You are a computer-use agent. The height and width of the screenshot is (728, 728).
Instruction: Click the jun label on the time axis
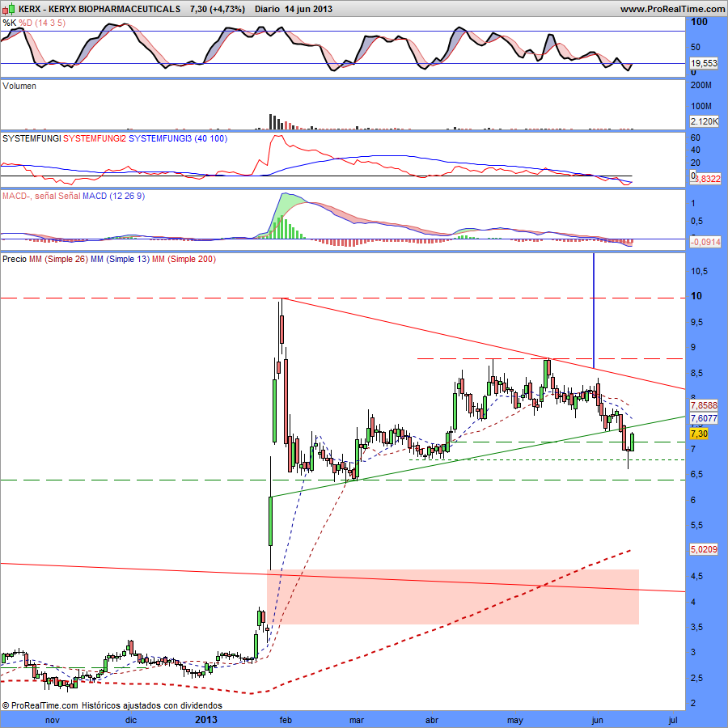(598, 721)
